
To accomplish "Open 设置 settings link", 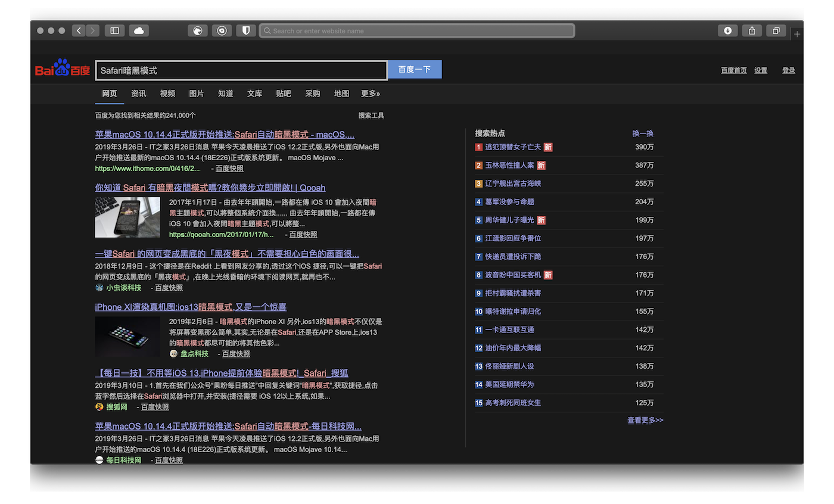I will tap(761, 70).
